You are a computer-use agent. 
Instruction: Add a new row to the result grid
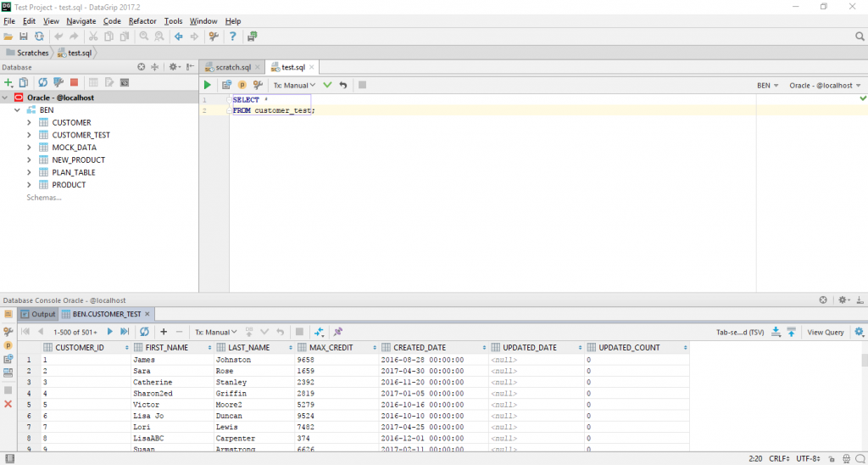click(x=164, y=332)
